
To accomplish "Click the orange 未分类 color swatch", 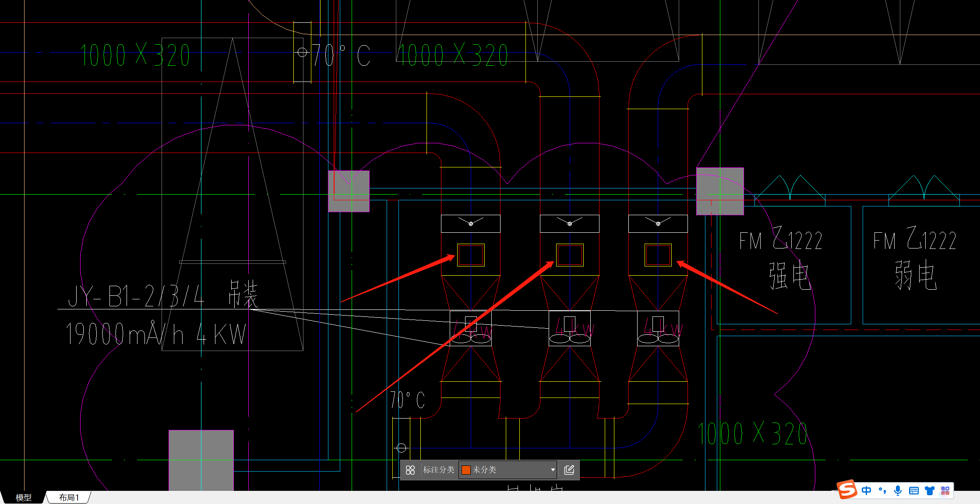I will pos(466,470).
